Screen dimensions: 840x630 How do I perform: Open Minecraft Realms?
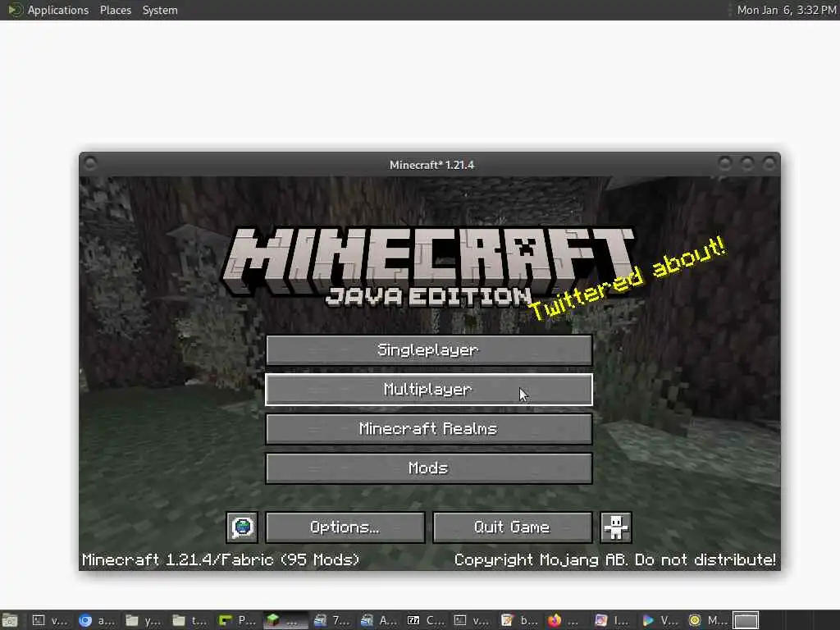coord(428,429)
